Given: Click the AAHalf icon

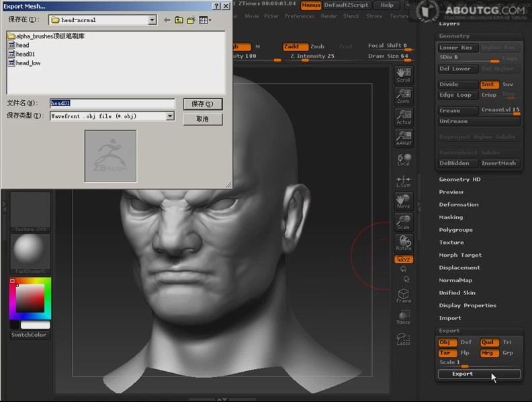Looking at the screenshot, I should pyautogui.click(x=404, y=138).
